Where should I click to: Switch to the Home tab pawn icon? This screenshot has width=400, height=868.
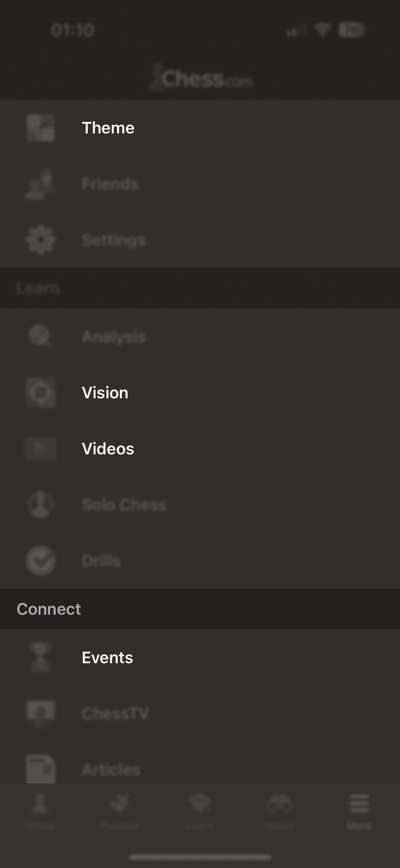40,803
